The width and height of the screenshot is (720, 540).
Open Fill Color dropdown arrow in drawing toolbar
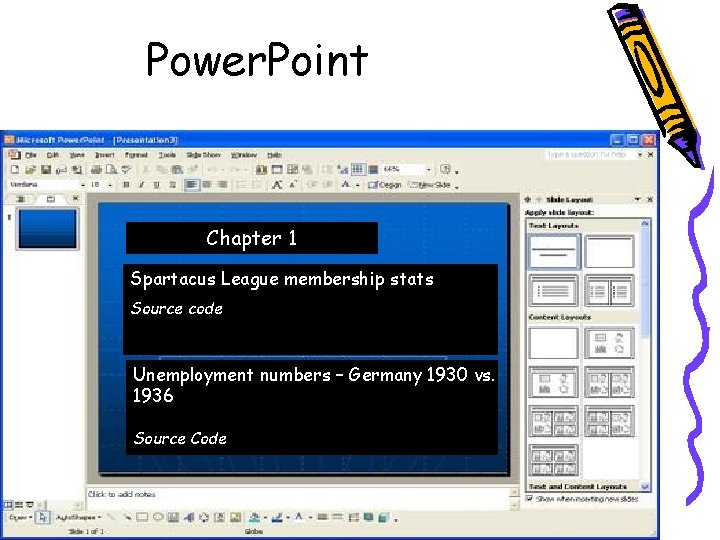click(x=265, y=518)
